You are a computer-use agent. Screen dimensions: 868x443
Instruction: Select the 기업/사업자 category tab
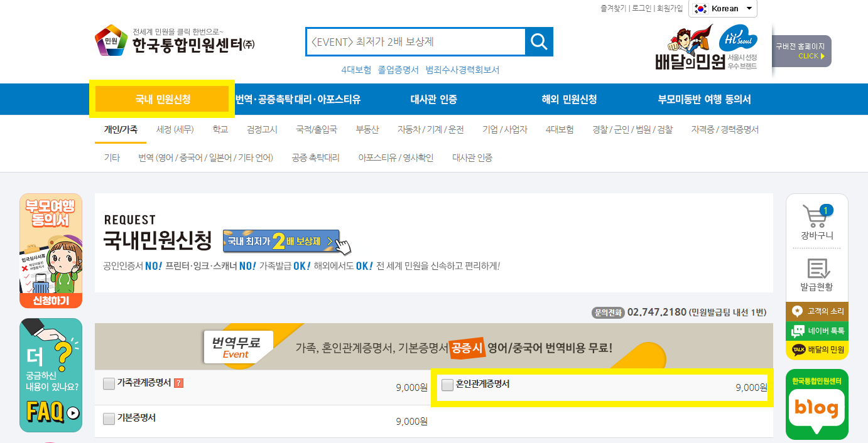(505, 130)
